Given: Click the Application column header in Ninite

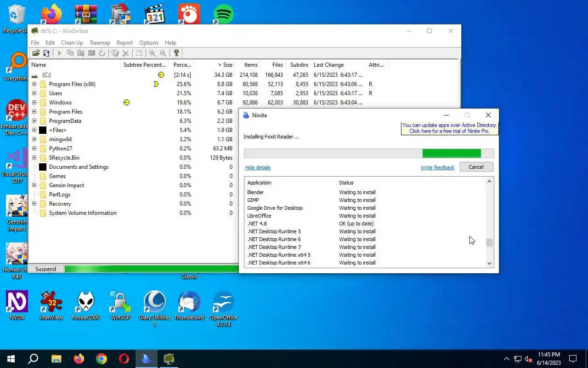Looking at the screenshot, I should (x=290, y=183).
